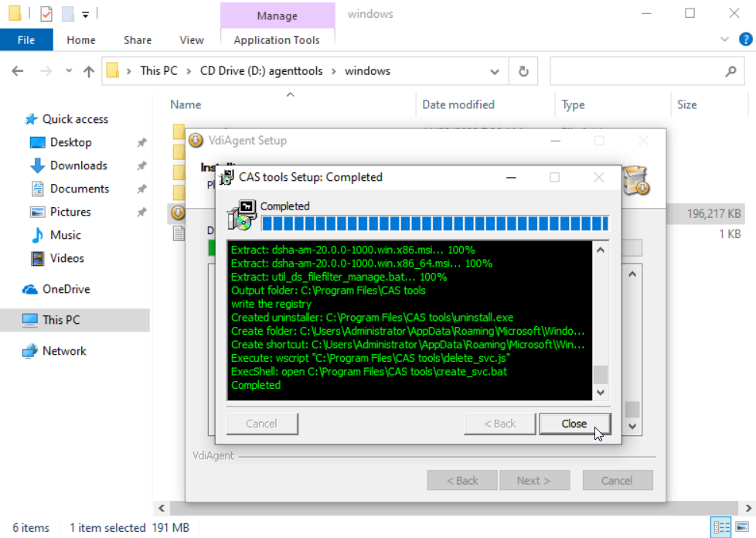This screenshot has height=538, width=756.
Task: Click the disabled Cancel button in CAS tools
Action: coord(262,424)
